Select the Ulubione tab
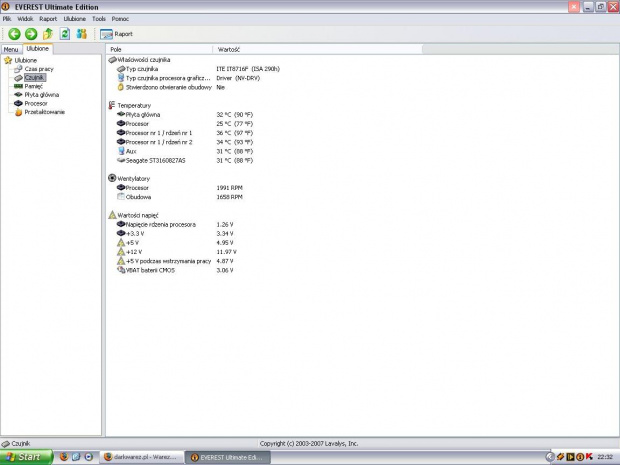This screenshot has height=465, width=620. [38, 48]
